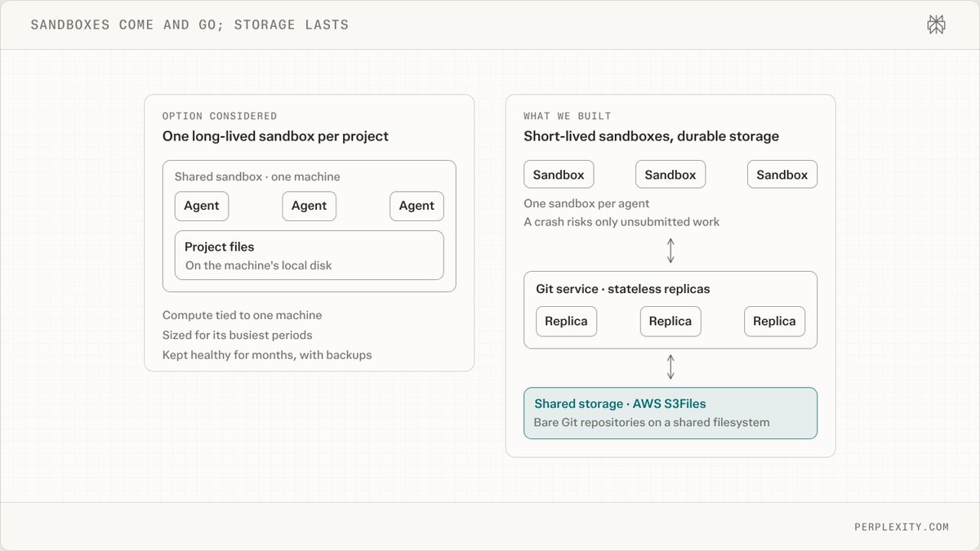980x551 pixels.
Task: Select "Bare Git repositories on a shared filesystem"
Action: 652,422
